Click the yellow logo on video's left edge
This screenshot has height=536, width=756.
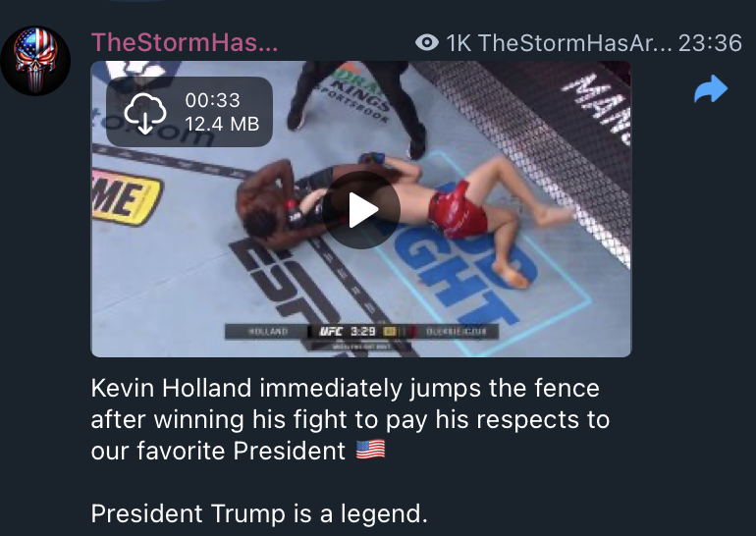127,197
